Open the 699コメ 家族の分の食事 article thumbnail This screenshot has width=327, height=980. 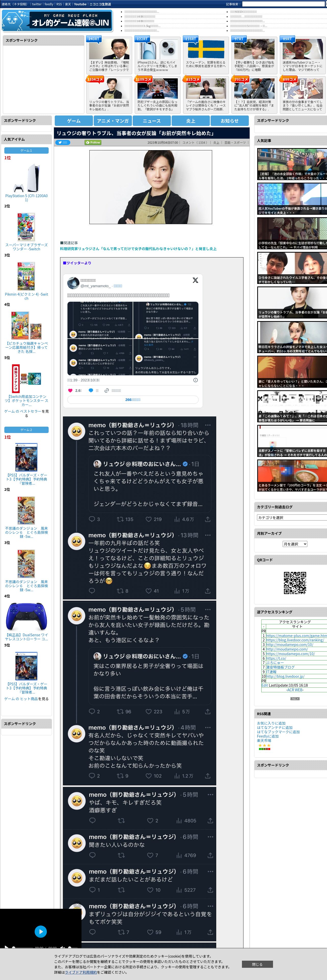(x=302, y=88)
